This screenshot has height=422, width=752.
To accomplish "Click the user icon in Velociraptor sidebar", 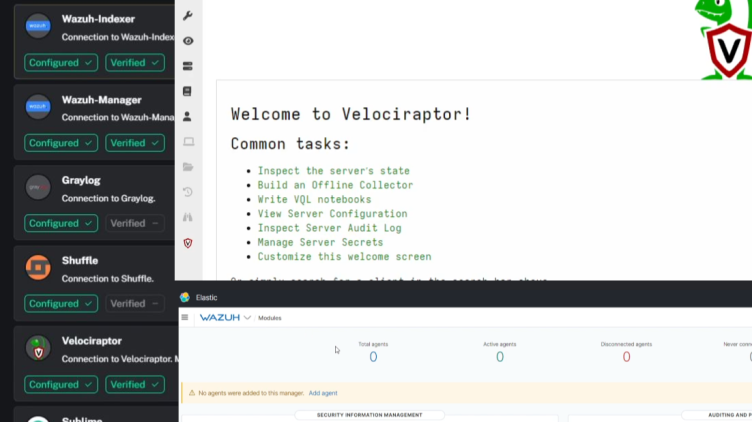I will tap(188, 117).
